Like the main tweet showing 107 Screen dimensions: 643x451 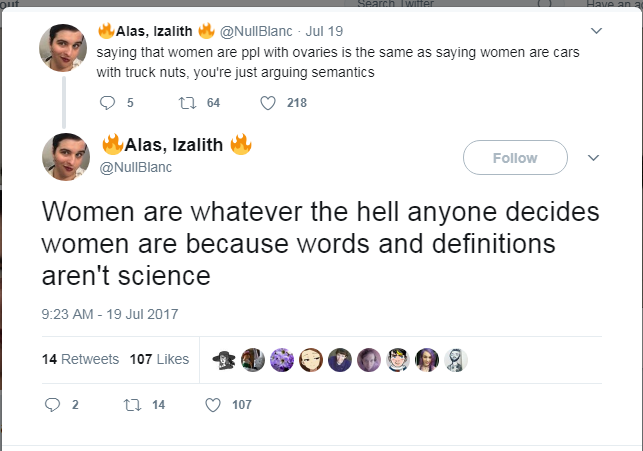pyautogui.click(x=213, y=405)
